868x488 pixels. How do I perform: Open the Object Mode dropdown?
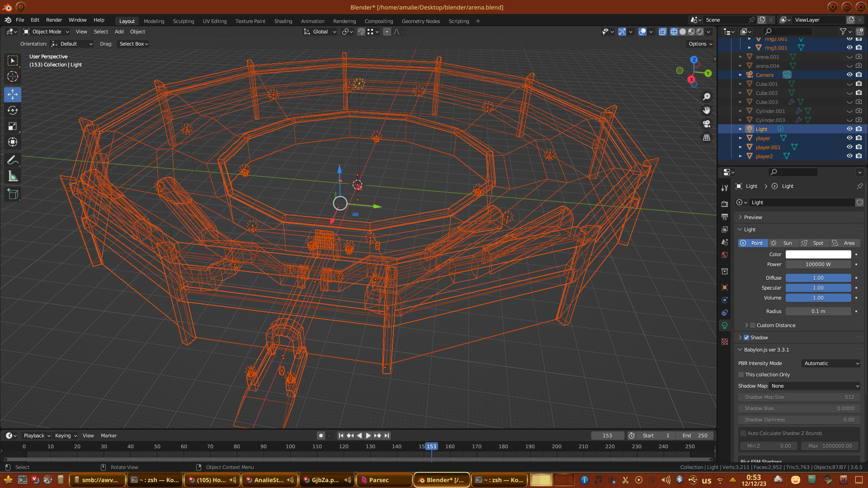46,32
